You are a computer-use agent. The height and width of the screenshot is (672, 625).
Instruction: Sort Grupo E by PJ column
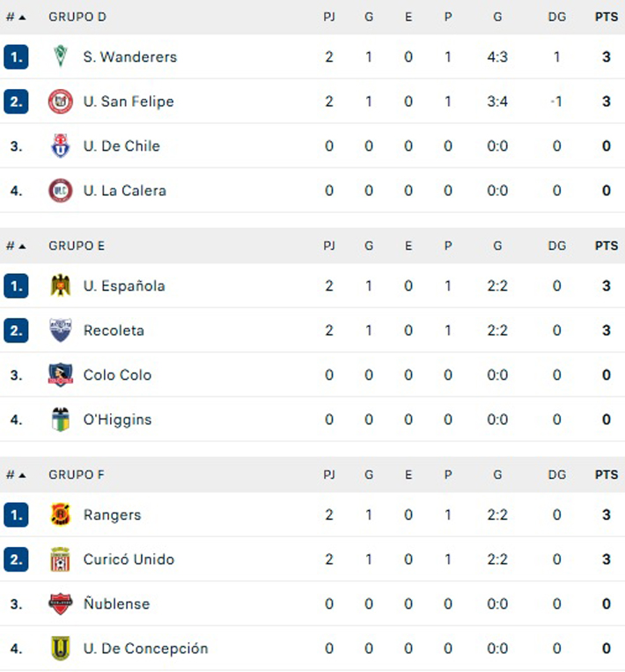point(329,246)
